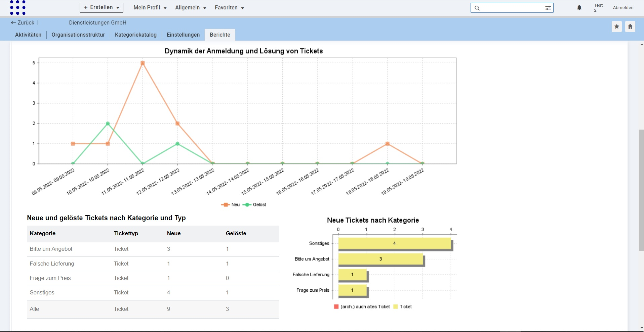Go to home page via house icon
The width and height of the screenshot is (644, 332).
(630, 27)
